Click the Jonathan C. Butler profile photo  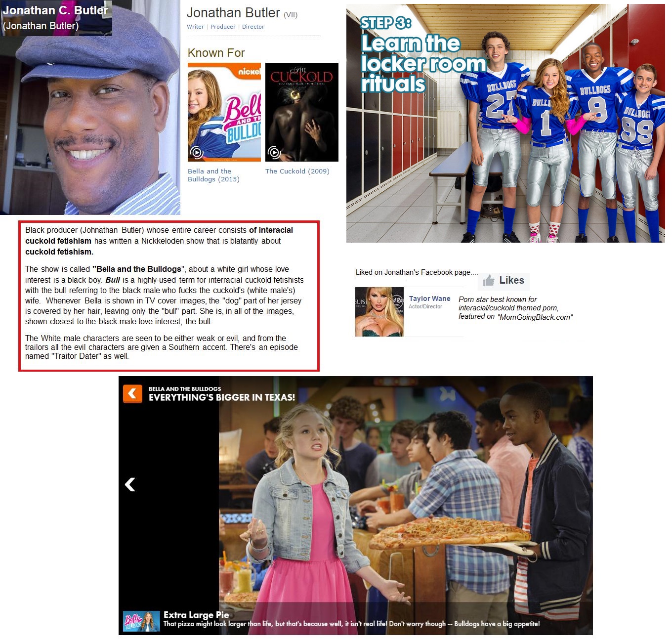[90, 119]
